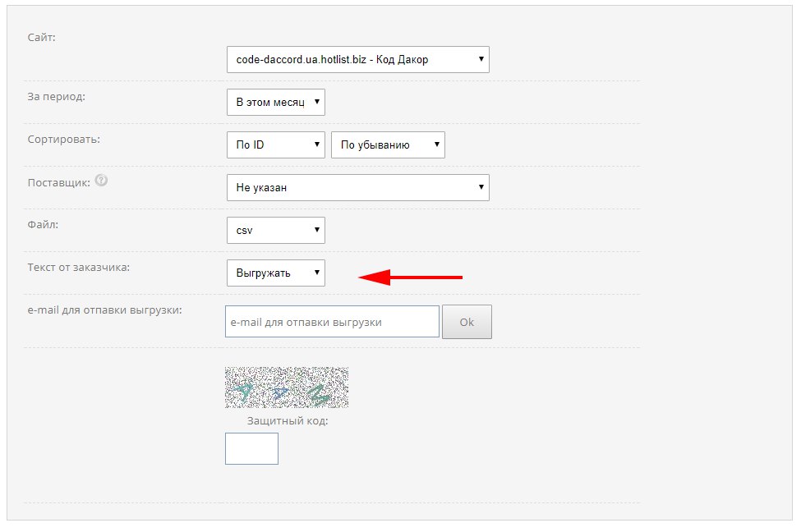Click the captcha image

[x=287, y=388]
